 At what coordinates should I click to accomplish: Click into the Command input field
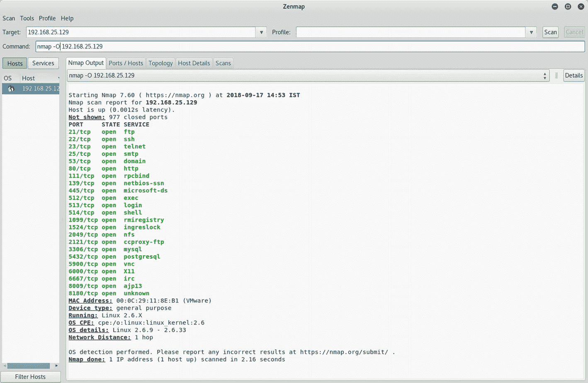tap(310, 46)
